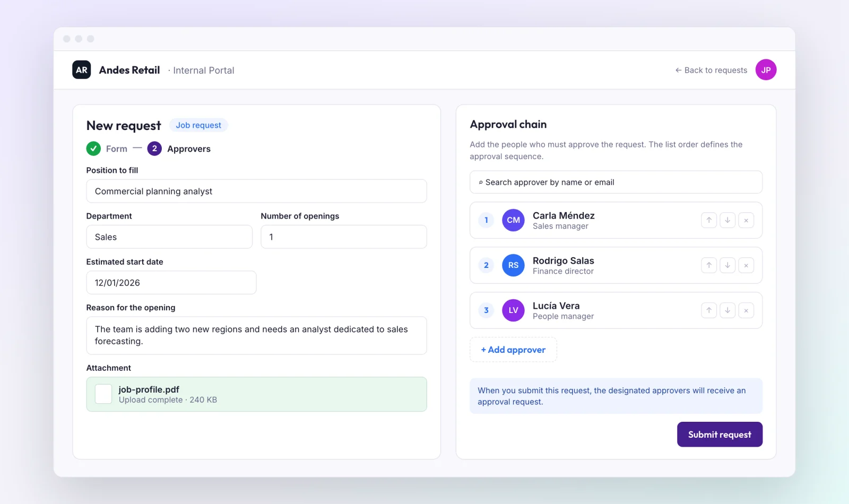Screen dimensions: 849x504
Task: Remove Lucía Vera from approvers
Action: 746,310
